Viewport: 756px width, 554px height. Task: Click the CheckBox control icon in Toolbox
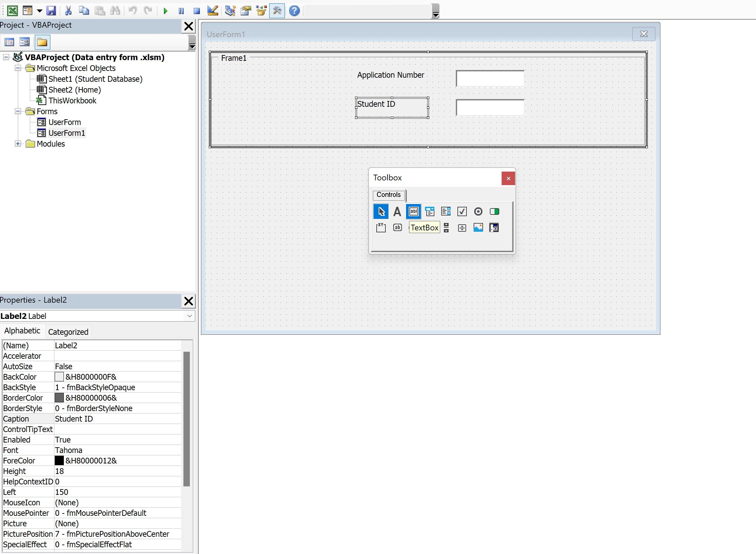point(462,211)
